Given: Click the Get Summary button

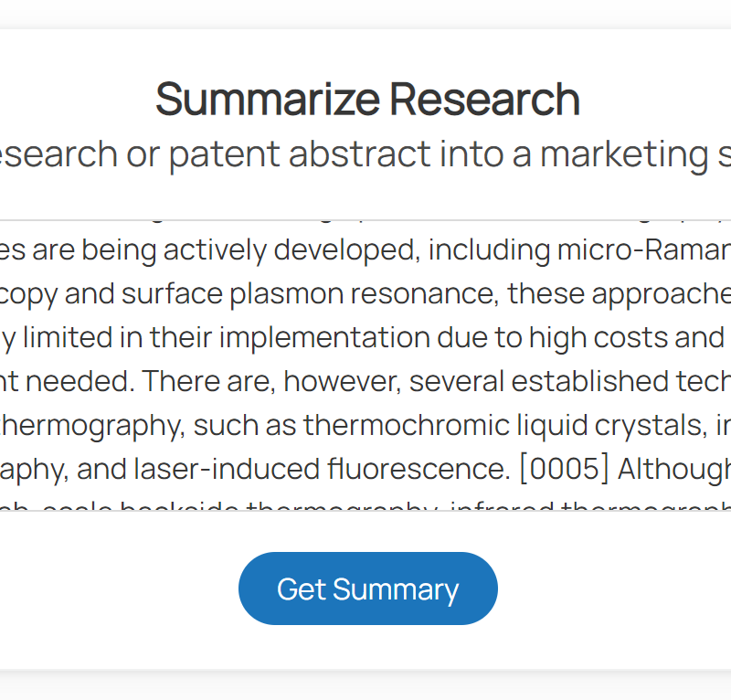Looking at the screenshot, I should 367,589.
